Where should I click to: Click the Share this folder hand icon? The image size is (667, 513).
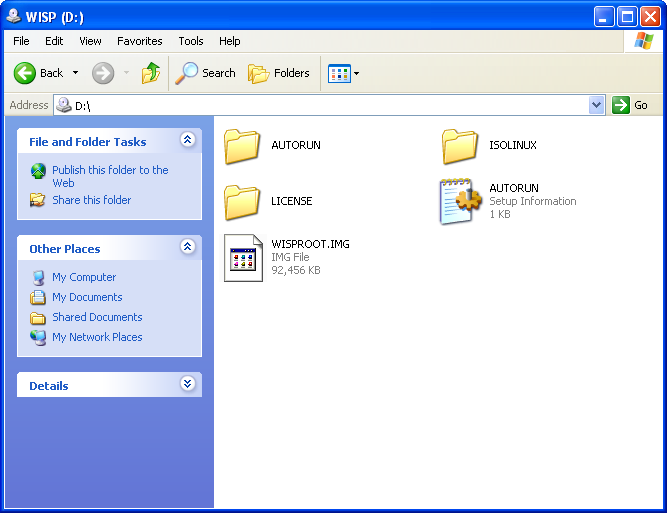[37, 200]
